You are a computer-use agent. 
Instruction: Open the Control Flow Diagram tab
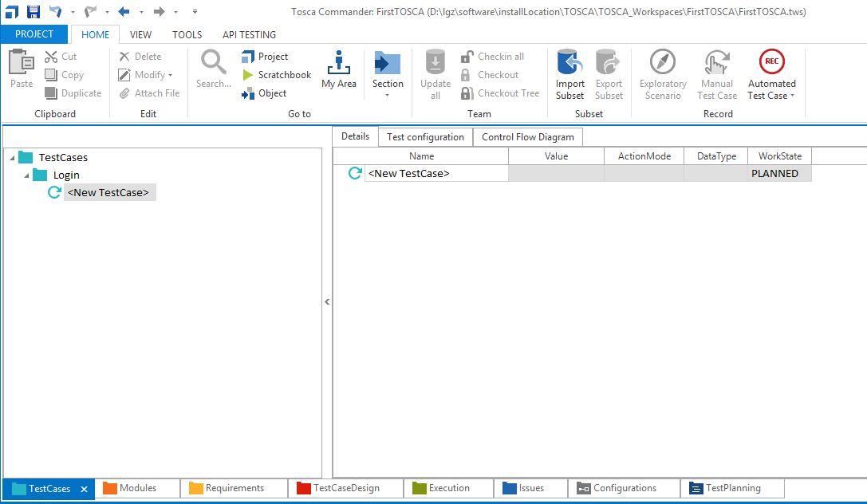[527, 137]
